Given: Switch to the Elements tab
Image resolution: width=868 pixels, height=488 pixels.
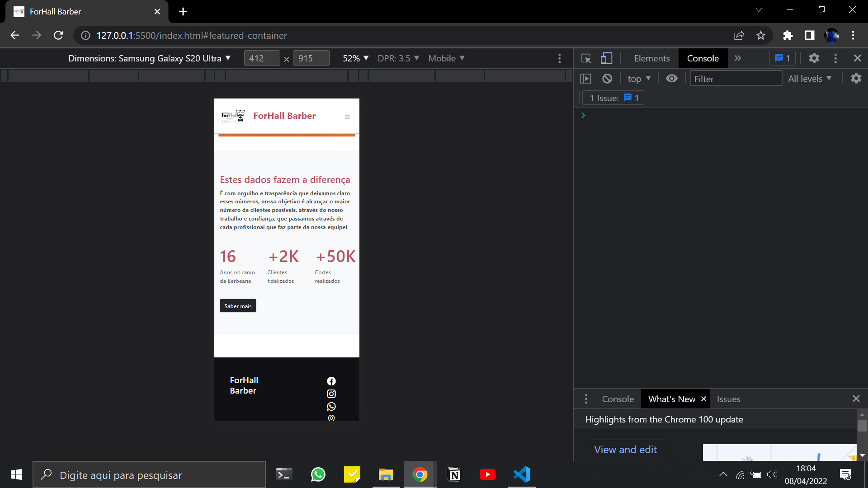Looking at the screenshot, I should click(x=651, y=58).
